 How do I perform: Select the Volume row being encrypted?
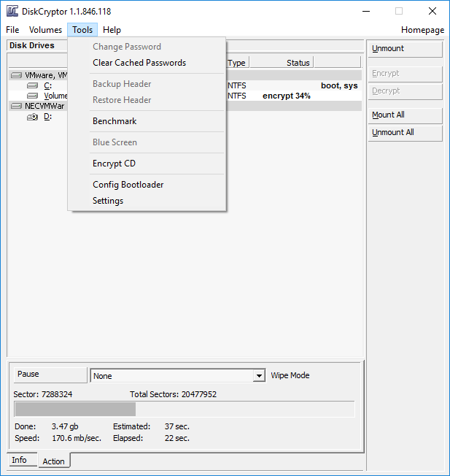pyautogui.click(x=185, y=96)
